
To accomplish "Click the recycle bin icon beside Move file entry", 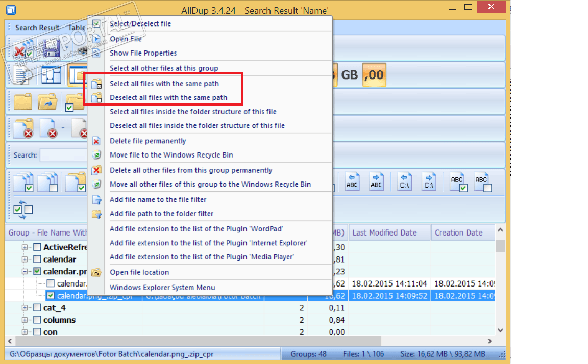I will [96, 154].
